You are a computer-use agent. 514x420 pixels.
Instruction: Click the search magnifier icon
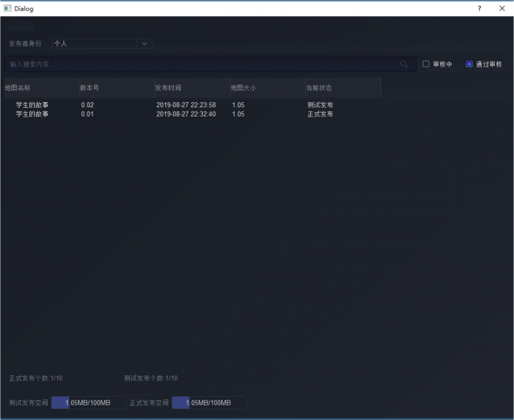click(403, 64)
